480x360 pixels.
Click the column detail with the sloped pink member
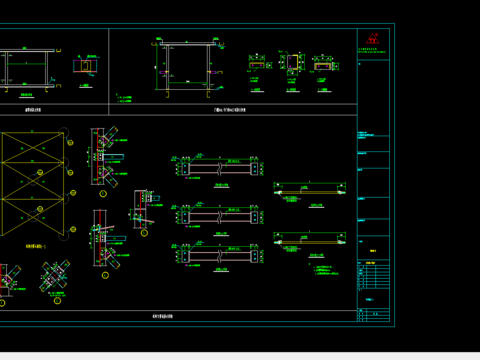coord(144,209)
